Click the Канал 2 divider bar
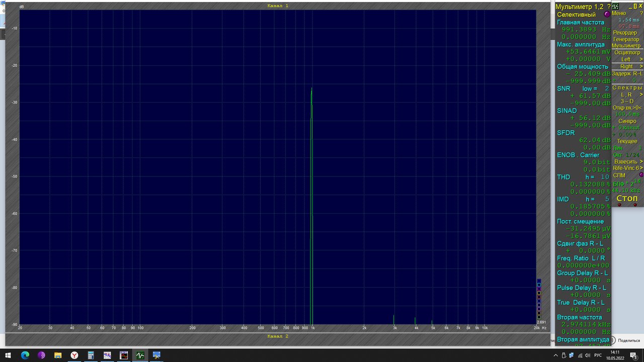Screen dimensions: 644x362 (278, 336)
